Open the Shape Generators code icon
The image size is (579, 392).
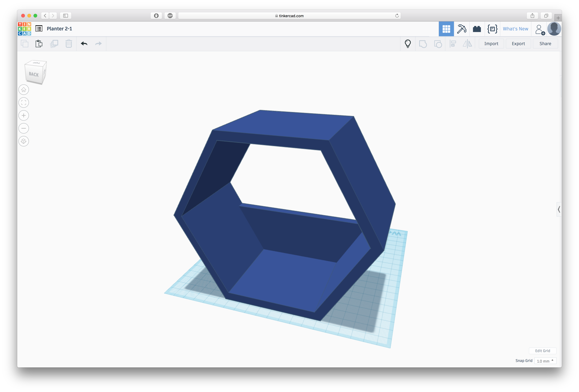(492, 29)
